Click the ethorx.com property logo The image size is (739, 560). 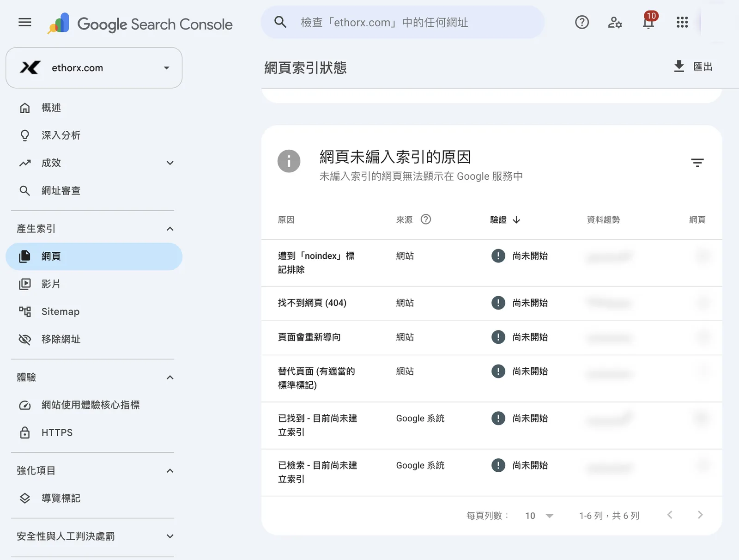click(x=30, y=68)
